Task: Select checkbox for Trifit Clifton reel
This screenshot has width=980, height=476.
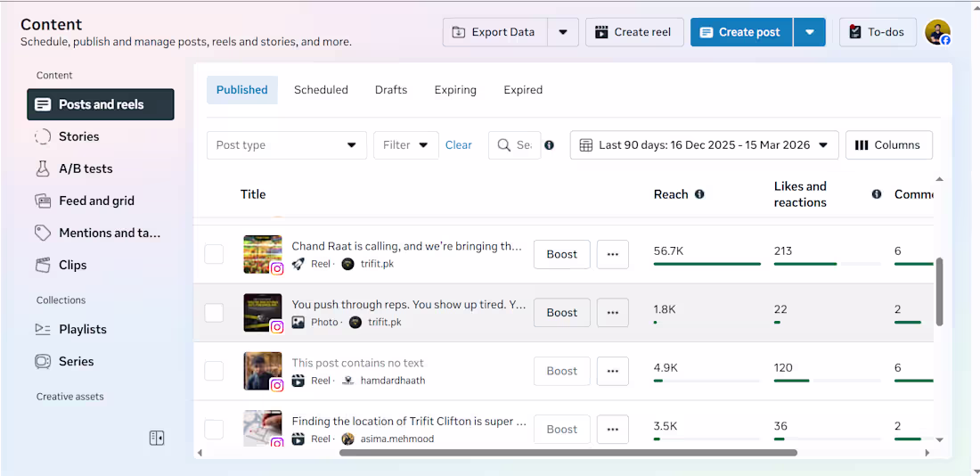Action: click(214, 429)
